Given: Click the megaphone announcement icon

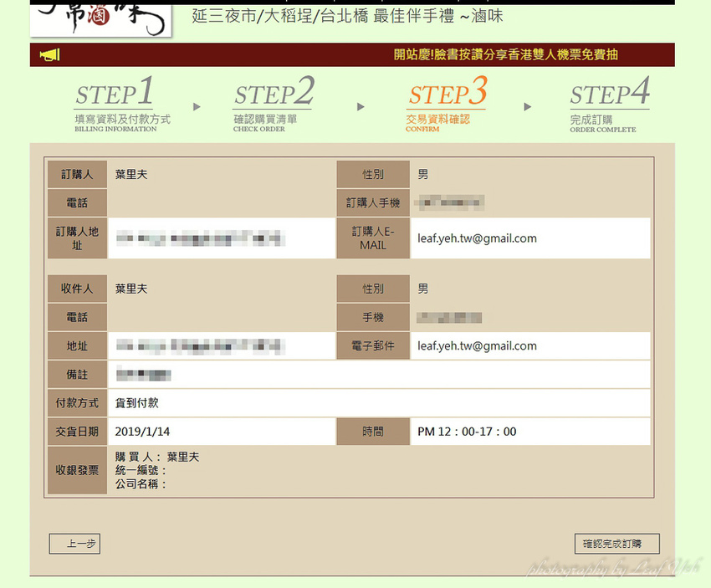Looking at the screenshot, I should (x=49, y=53).
